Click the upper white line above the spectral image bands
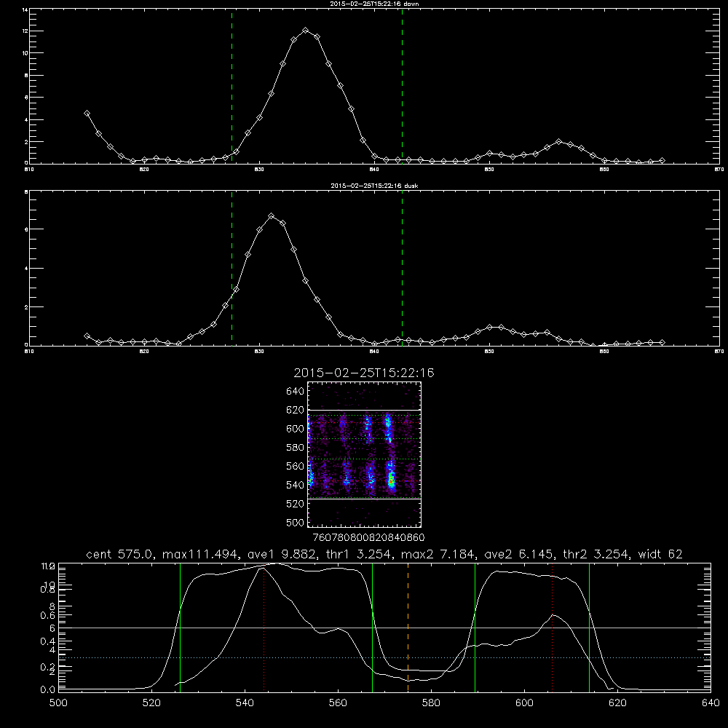 364,410
